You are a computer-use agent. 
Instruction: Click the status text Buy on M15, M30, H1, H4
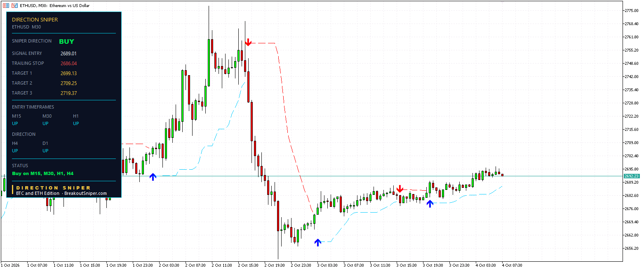(43, 174)
